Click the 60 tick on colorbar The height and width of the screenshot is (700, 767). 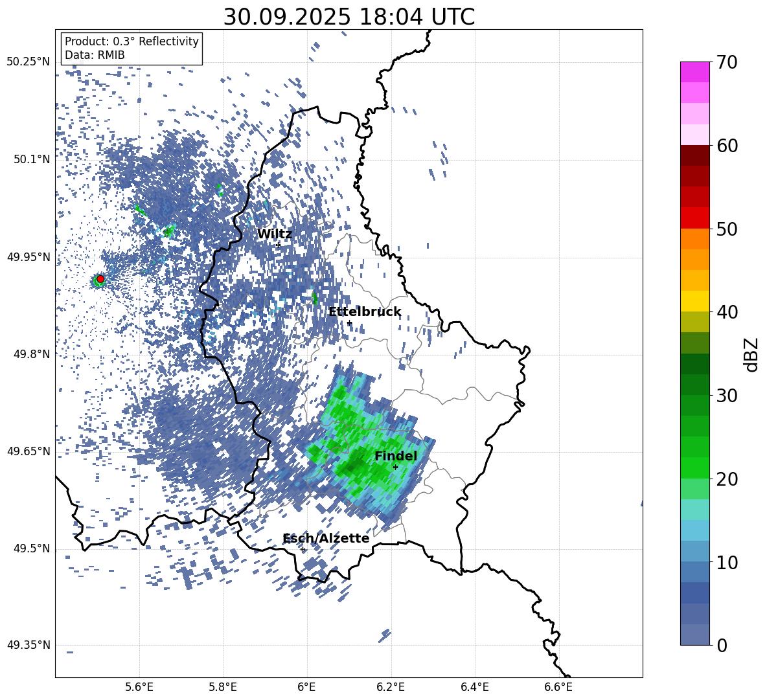[x=727, y=146]
